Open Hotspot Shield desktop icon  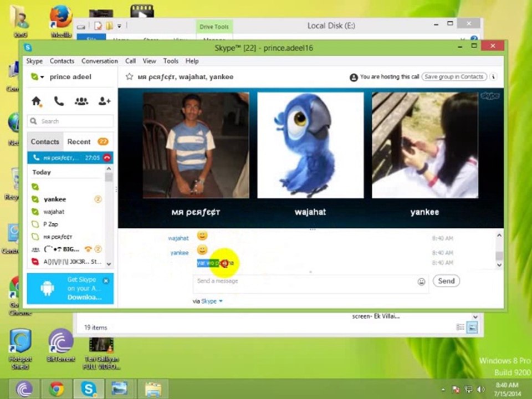pyautogui.click(x=21, y=349)
